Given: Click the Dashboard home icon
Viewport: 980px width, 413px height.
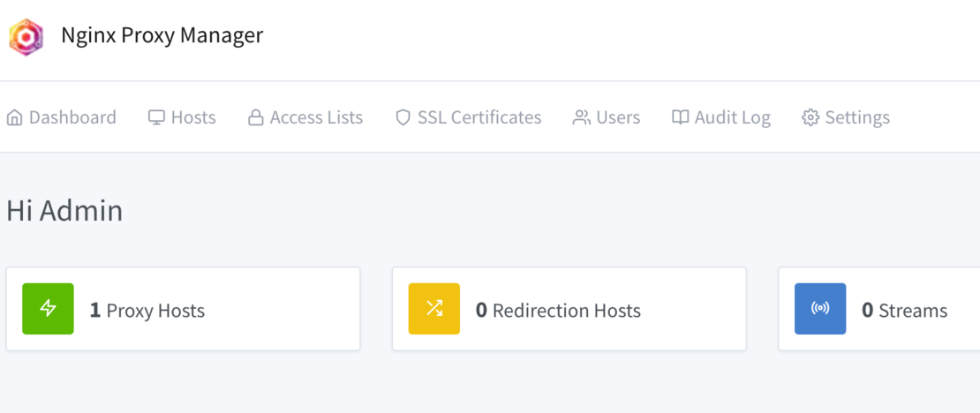Looking at the screenshot, I should (14, 117).
